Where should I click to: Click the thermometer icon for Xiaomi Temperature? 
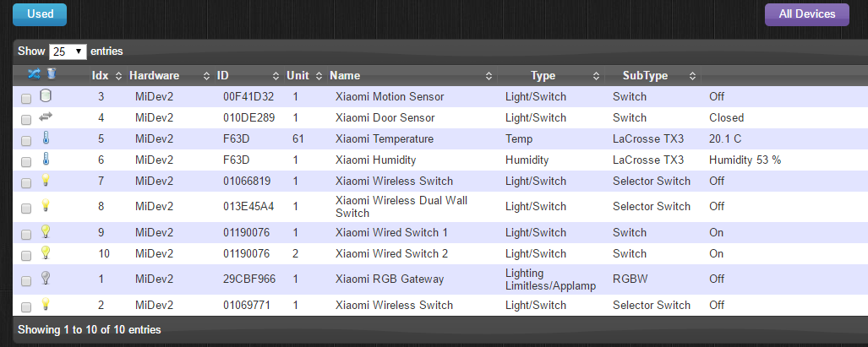(46, 138)
